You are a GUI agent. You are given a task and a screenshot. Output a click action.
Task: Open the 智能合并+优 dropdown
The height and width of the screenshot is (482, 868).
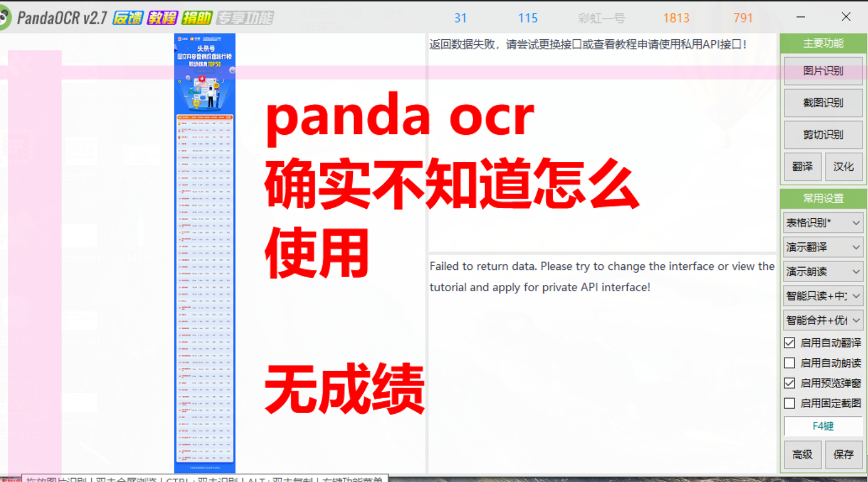(x=823, y=320)
